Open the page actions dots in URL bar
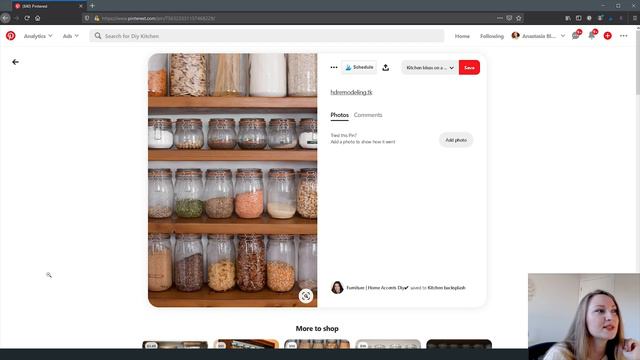This screenshot has height=360, width=640. click(500, 18)
